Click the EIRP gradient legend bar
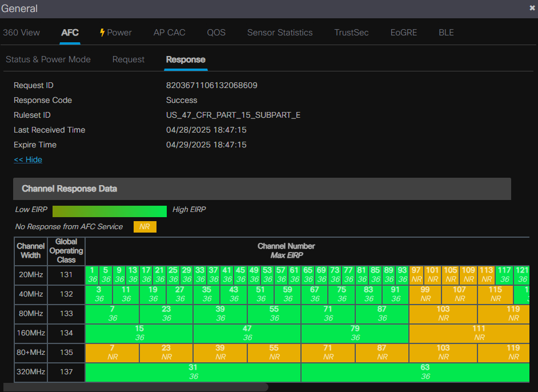 coord(109,211)
